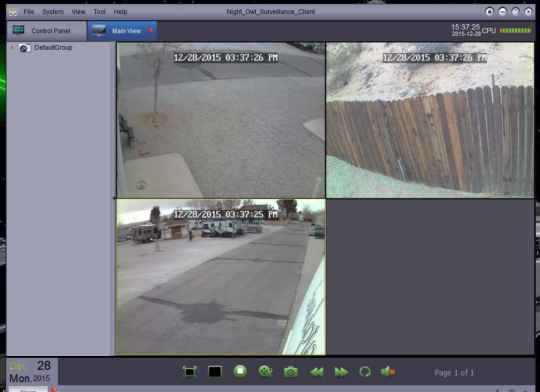The width and height of the screenshot is (540, 392).
Task: Open the File menu
Action: (x=29, y=11)
